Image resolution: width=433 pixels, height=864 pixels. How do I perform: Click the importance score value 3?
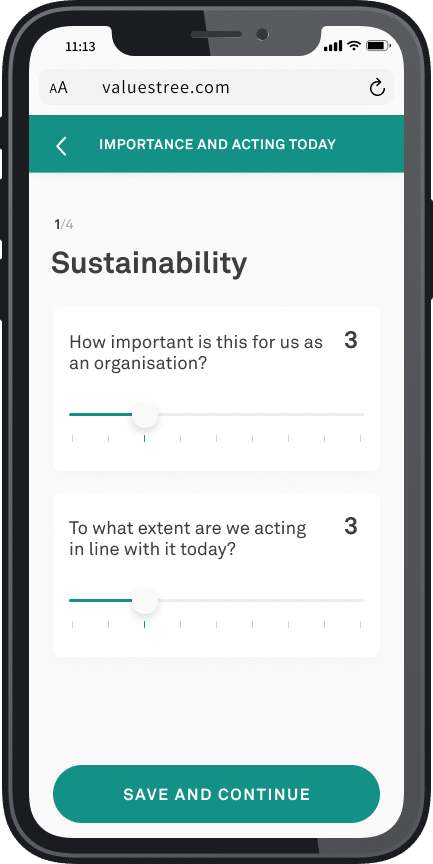pos(351,341)
